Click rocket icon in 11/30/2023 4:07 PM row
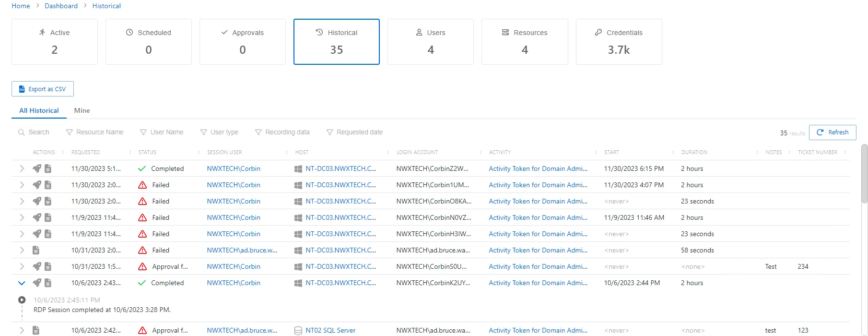 [x=37, y=185]
